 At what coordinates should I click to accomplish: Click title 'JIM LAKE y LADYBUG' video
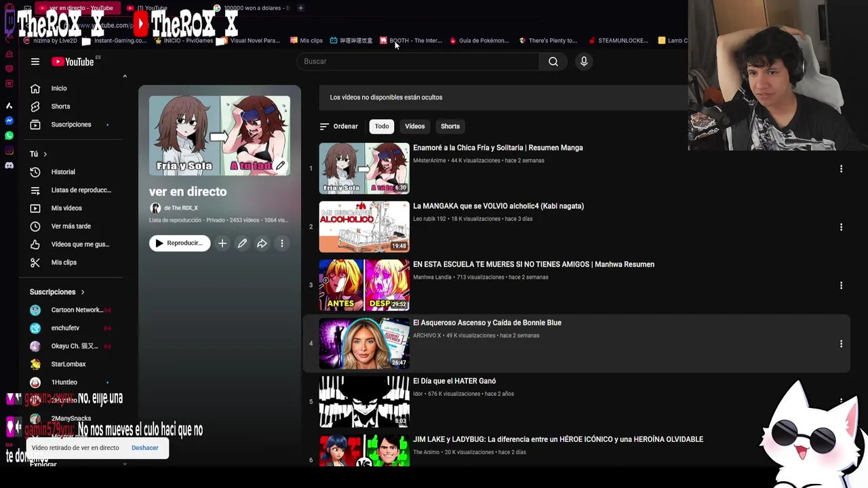click(558, 439)
